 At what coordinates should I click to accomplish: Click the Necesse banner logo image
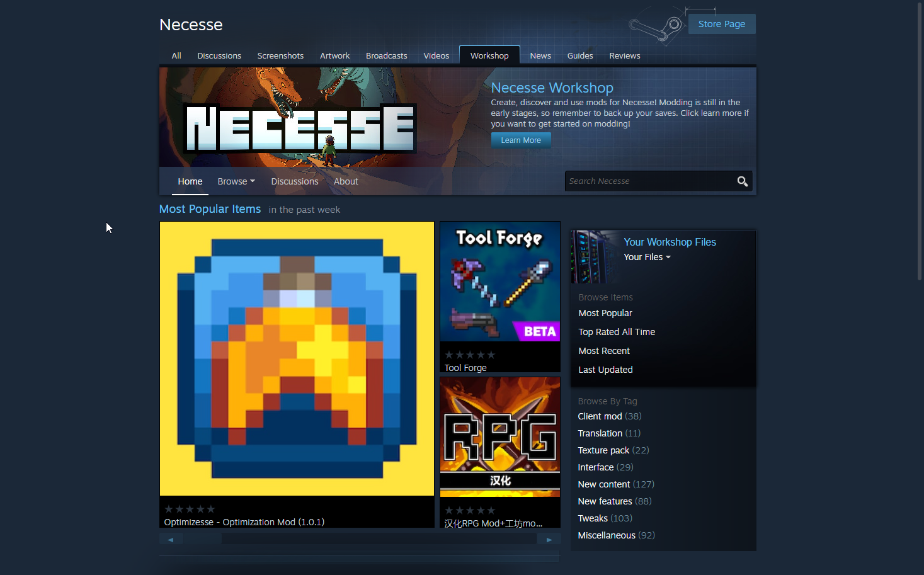pos(300,127)
